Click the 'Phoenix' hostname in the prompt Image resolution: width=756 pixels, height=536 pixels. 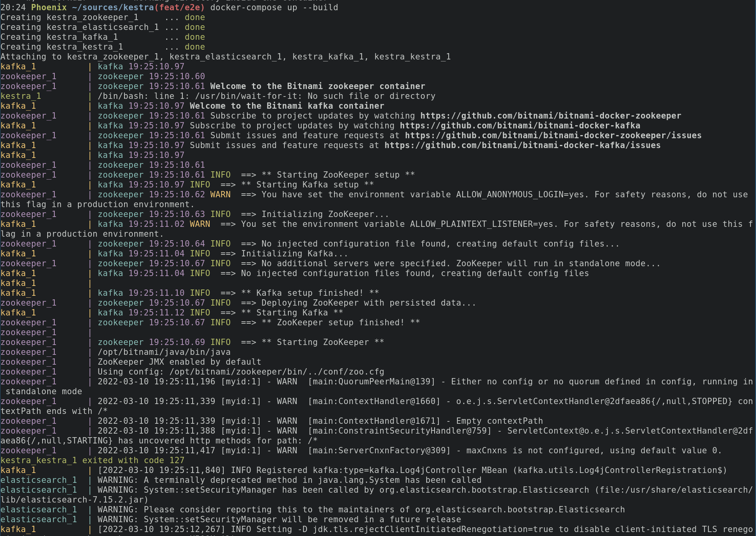point(49,7)
